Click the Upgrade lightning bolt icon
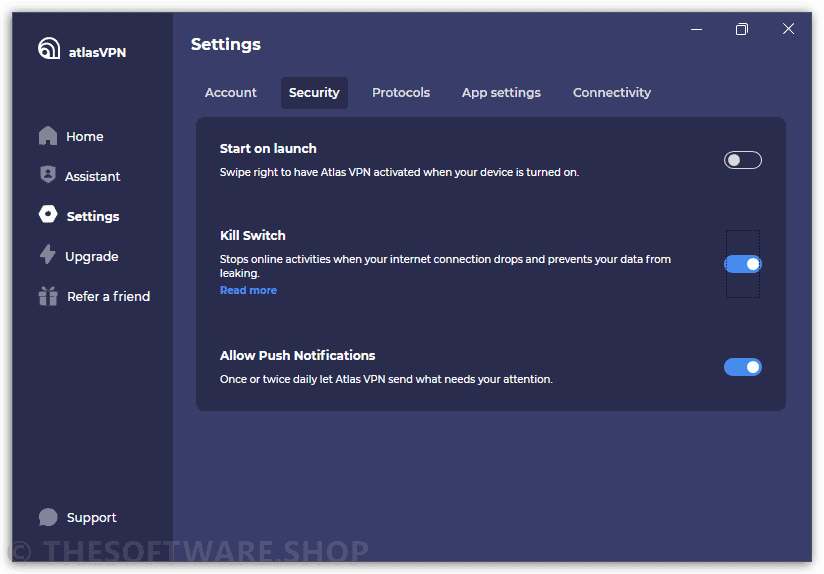Screen dimensions: 824x574 pos(47,254)
